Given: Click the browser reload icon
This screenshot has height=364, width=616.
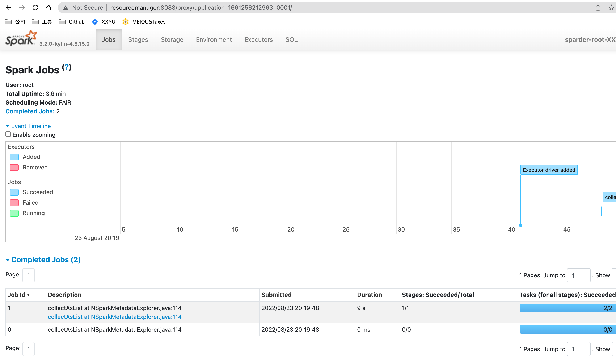Looking at the screenshot, I should [x=35, y=8].
